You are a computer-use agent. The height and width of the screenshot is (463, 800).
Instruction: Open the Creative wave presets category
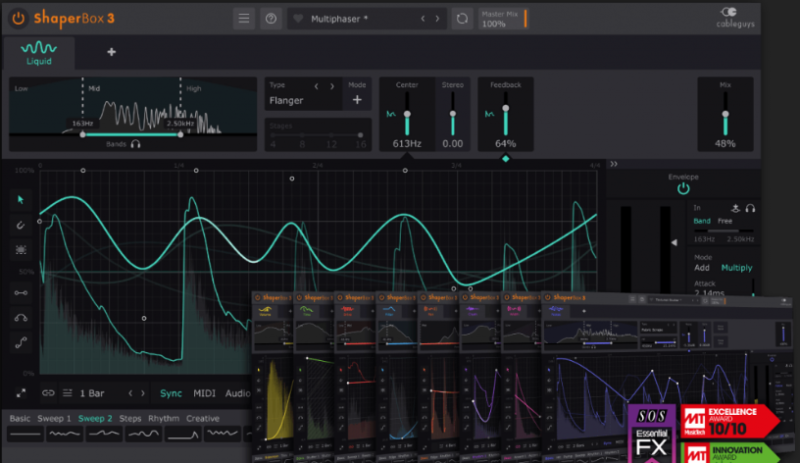point(203,418)
